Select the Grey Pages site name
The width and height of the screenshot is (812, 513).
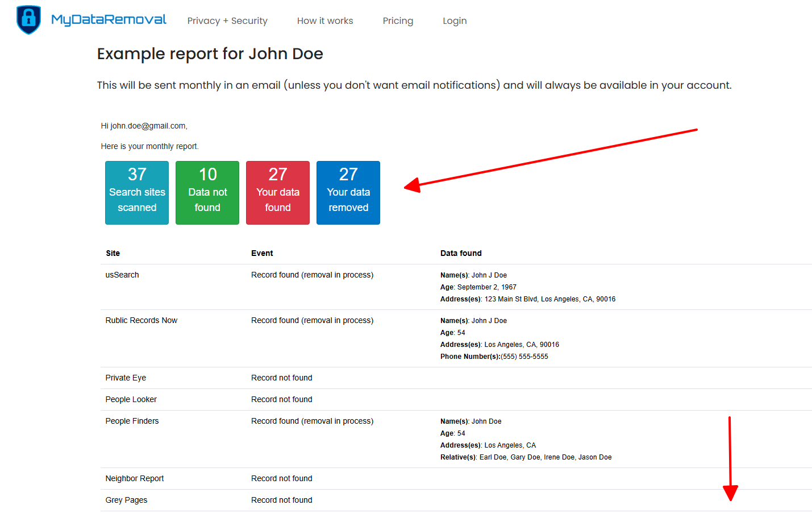126,500
